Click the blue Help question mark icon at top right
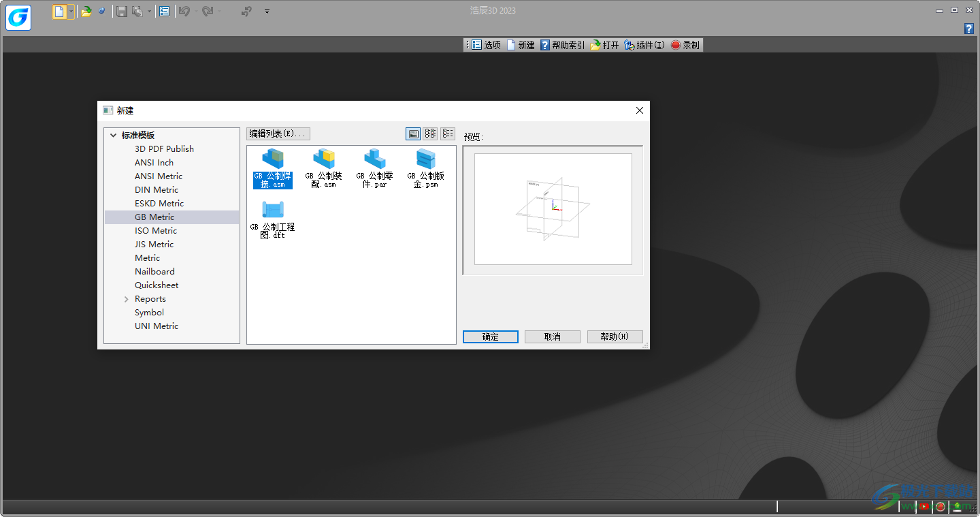The image size is (980, 517). (x=969, y=29)
